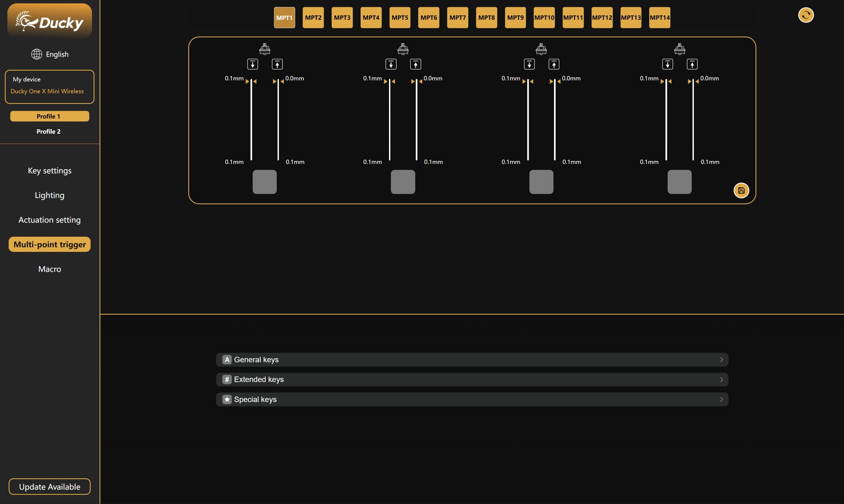Select first column's key-release up arrow icon

(x=277, y=64)
